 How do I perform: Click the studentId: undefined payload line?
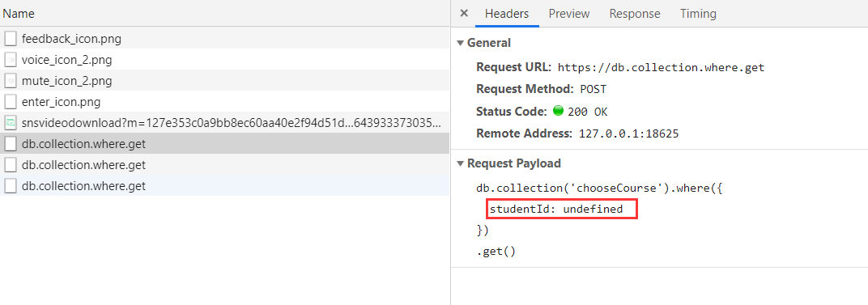tap(556, 210)
